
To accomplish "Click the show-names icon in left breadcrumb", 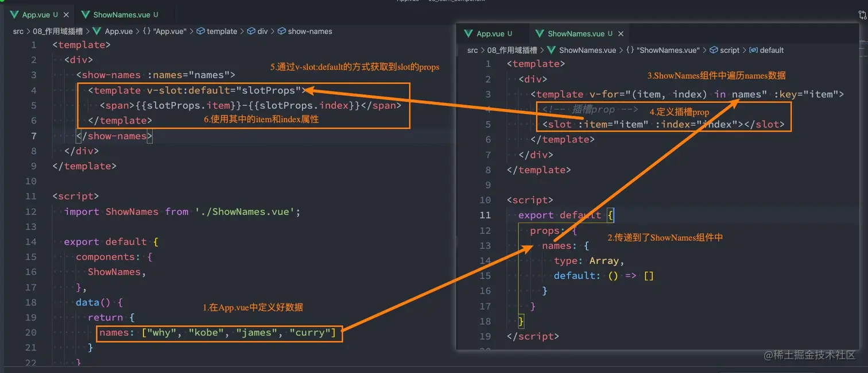I will tap(282, 31).
